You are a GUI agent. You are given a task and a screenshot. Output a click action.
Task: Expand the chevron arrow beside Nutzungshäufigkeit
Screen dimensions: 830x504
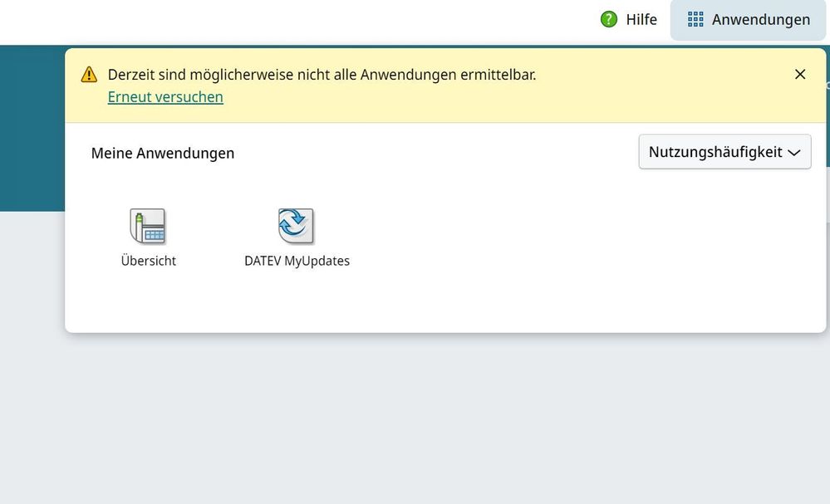[x=793, y=153]
